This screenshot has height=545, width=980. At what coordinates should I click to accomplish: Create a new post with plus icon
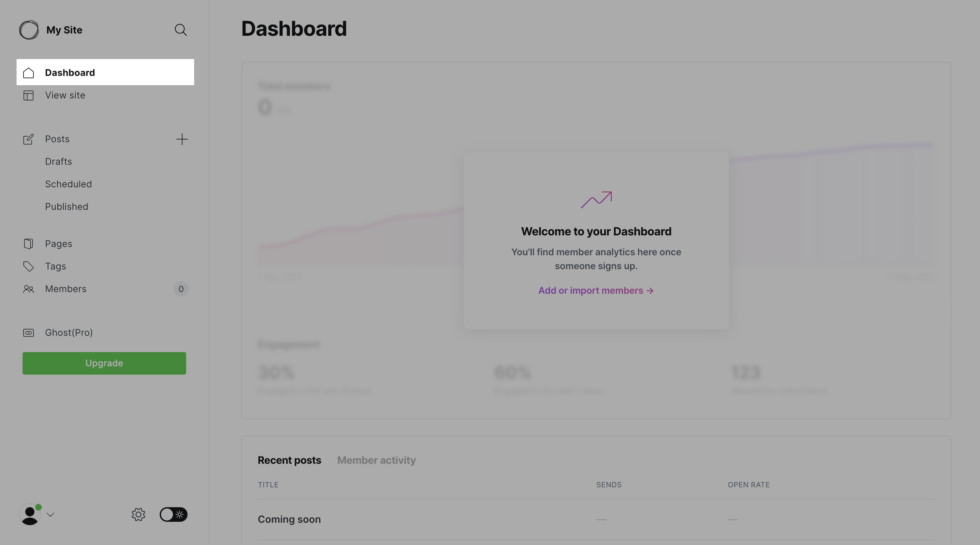[x=182, y=139]
